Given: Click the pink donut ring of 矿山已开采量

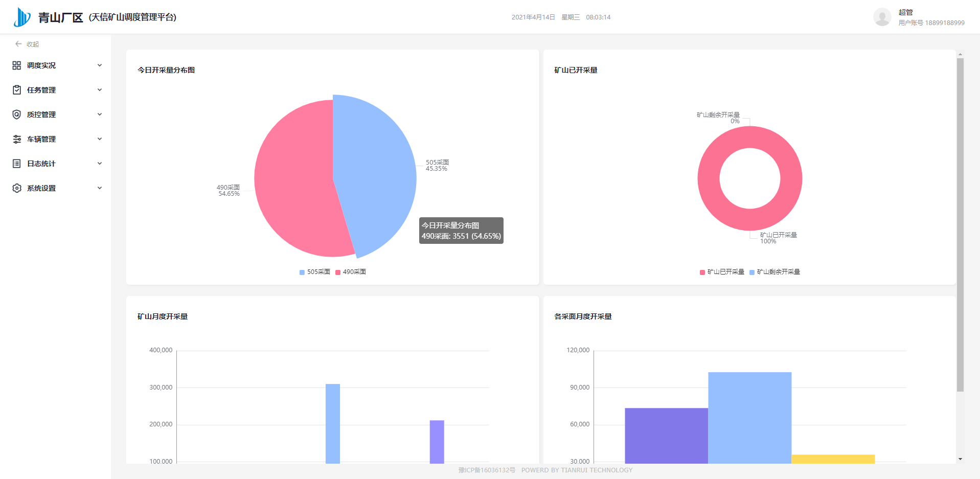Looking at the screenshot, I should click(708, 178).
